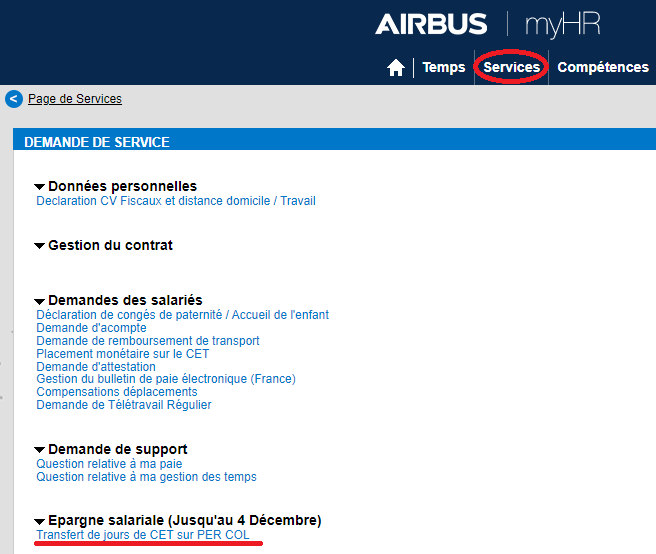Click the Airbus logo

[x=431, y=24]
